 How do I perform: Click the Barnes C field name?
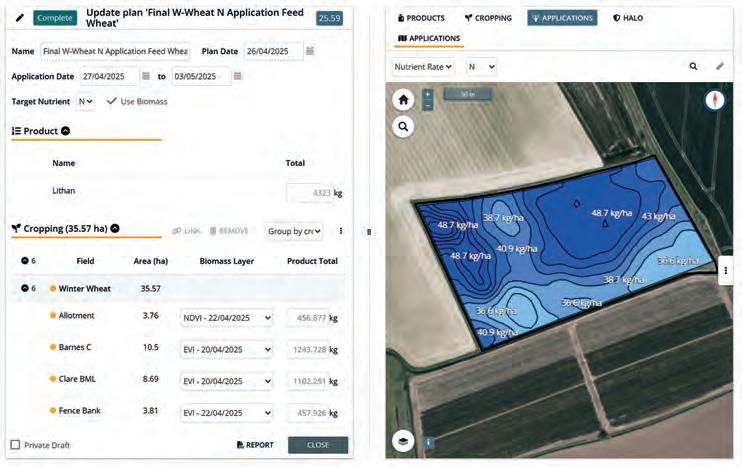[x=75, y=347]
